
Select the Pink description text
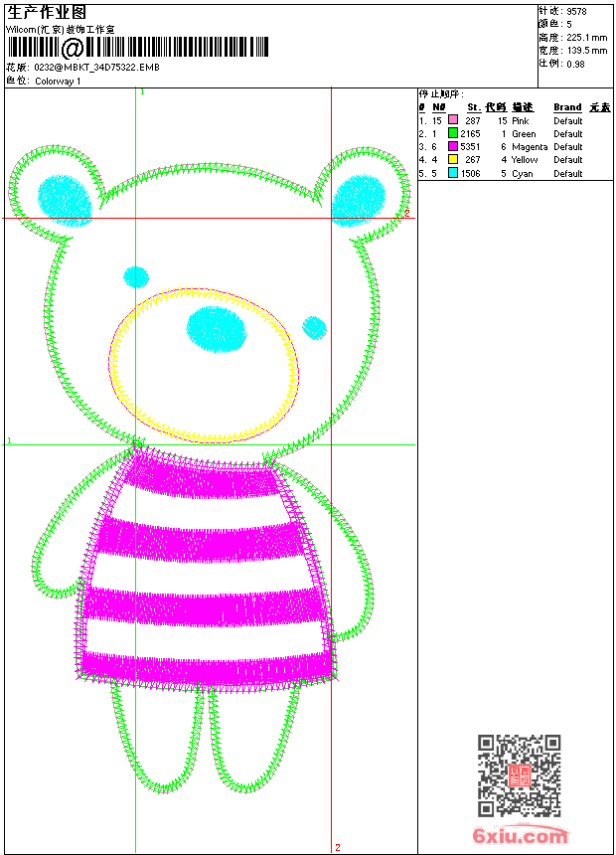pos(520,120)
